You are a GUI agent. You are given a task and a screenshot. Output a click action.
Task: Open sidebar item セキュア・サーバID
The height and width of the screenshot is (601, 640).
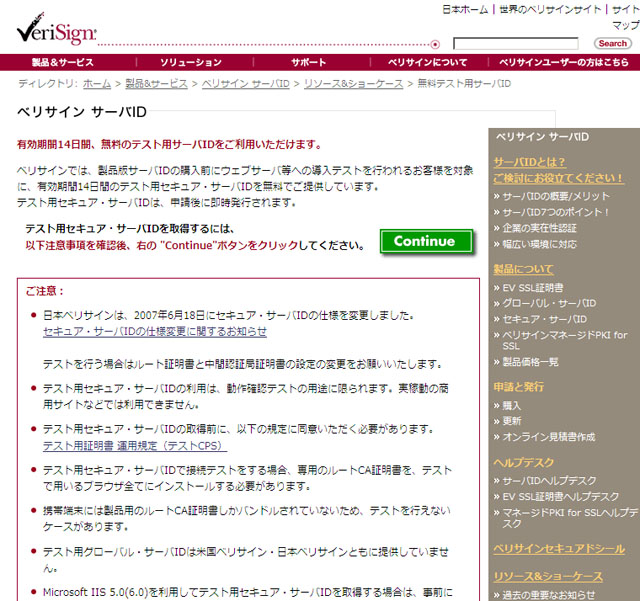tap(544, 319)
